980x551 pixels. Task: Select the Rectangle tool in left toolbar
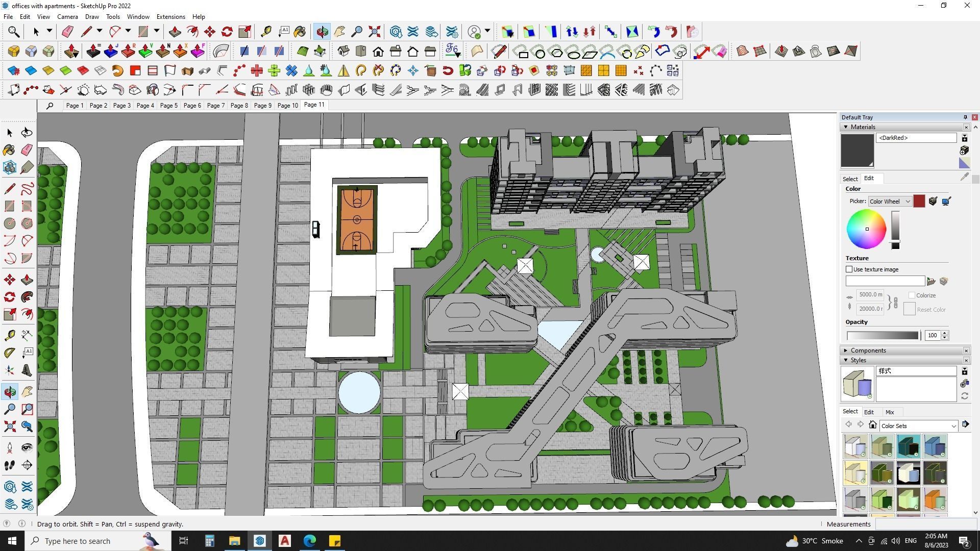(x=9, y=206)
